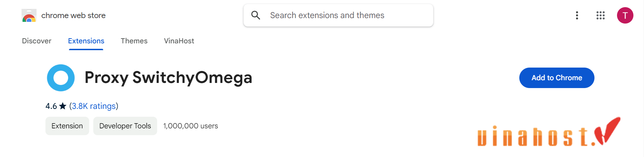Click the Chrome Web Store logo icon

(x=29, y=15)
